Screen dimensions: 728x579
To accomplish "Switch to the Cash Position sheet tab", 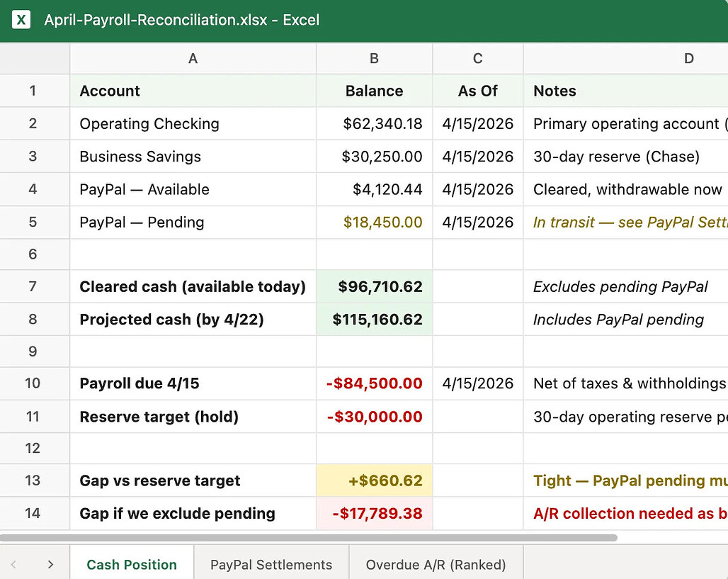I will 132,564.
